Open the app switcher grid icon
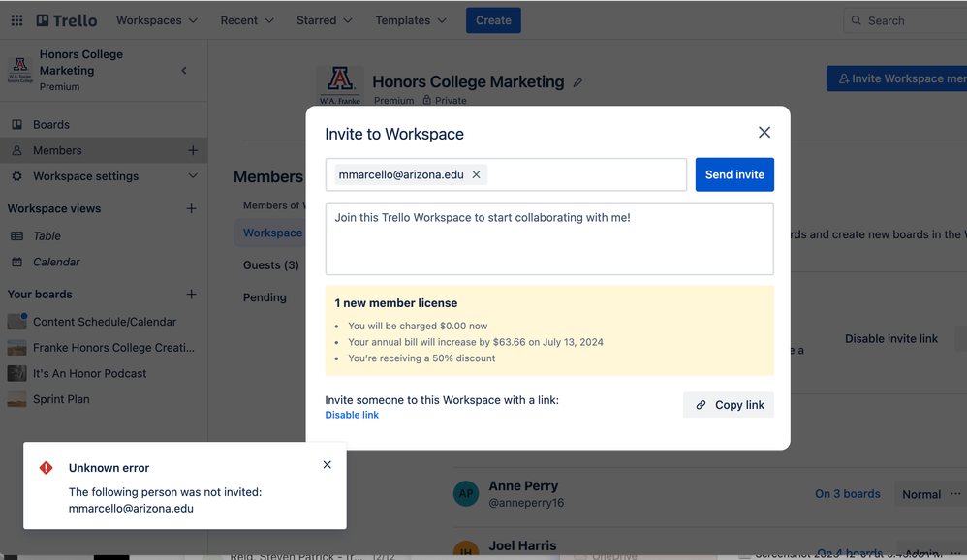 pyautogui.click(x=16, y=20)
